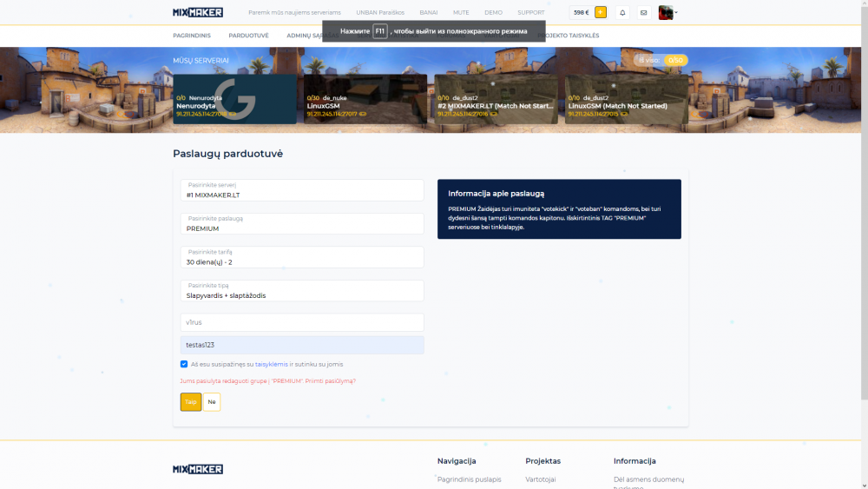Open PROJEKTO TAISYKLĖS menu item
Image resolution: width=868 pixels, height=489 pixels.
(x=568, y=36)
